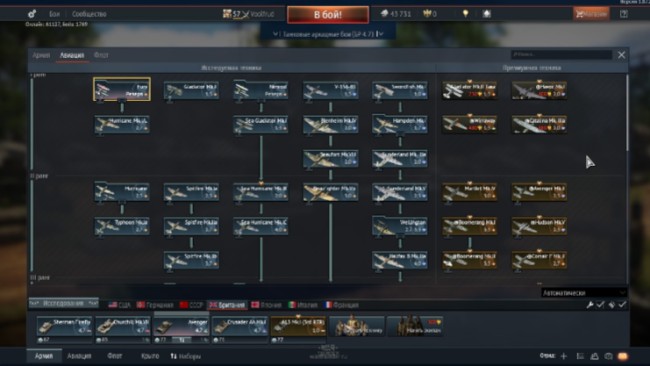The width and height of the screenshot is (650, 366).
Task: Click the research tree search field
Action: 561,54
